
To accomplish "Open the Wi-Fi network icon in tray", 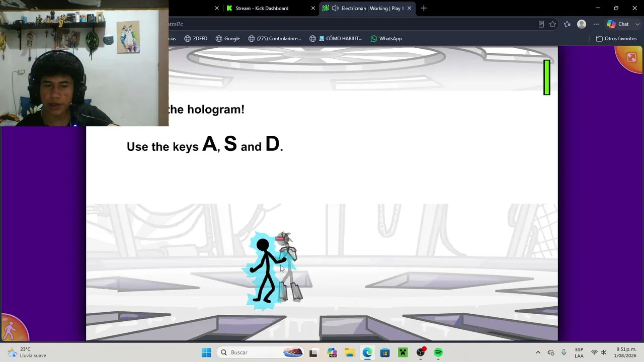I will tap(594, 352).
